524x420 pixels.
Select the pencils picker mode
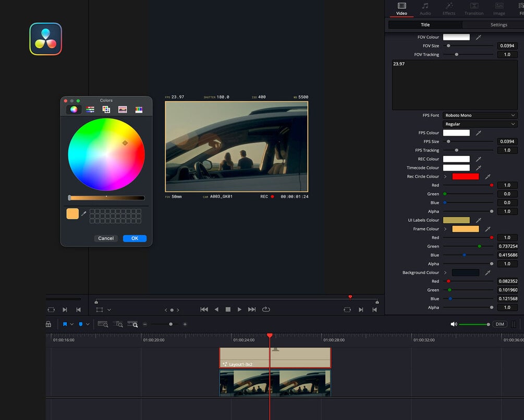click(139, 110)
